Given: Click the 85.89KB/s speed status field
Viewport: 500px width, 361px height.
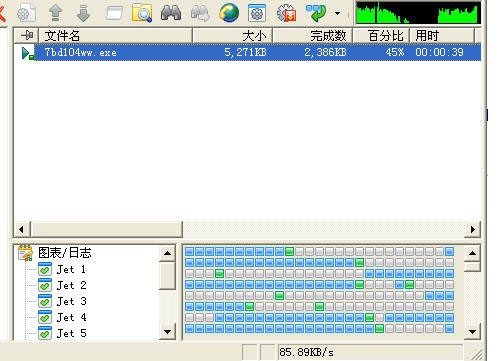Looking at the screenshot, I should (x=370, y=352).
